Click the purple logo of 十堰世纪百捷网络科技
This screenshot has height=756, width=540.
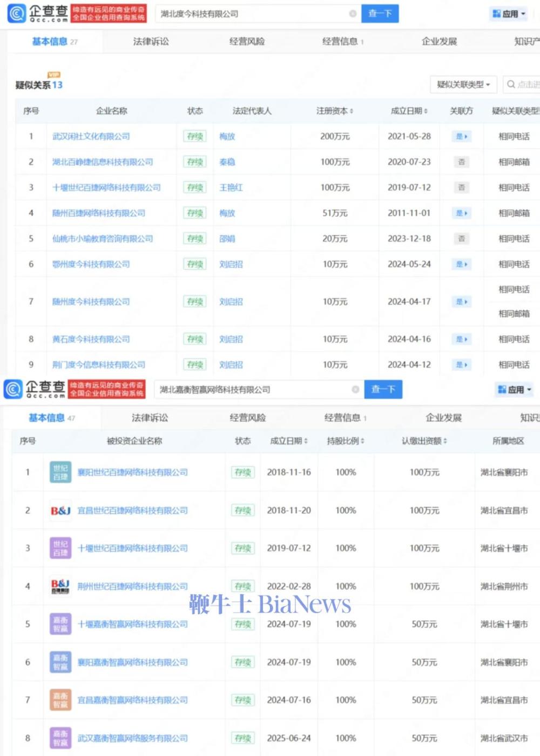point(60,548)
